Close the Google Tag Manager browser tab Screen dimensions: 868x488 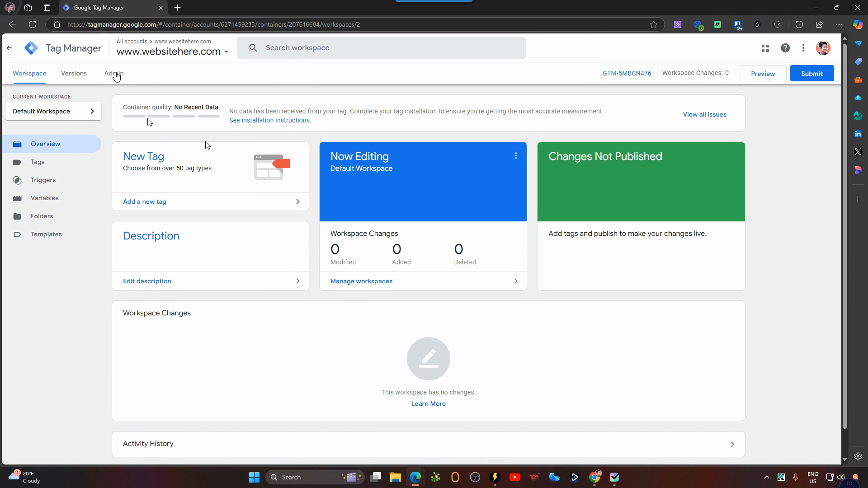coord(160,8)
